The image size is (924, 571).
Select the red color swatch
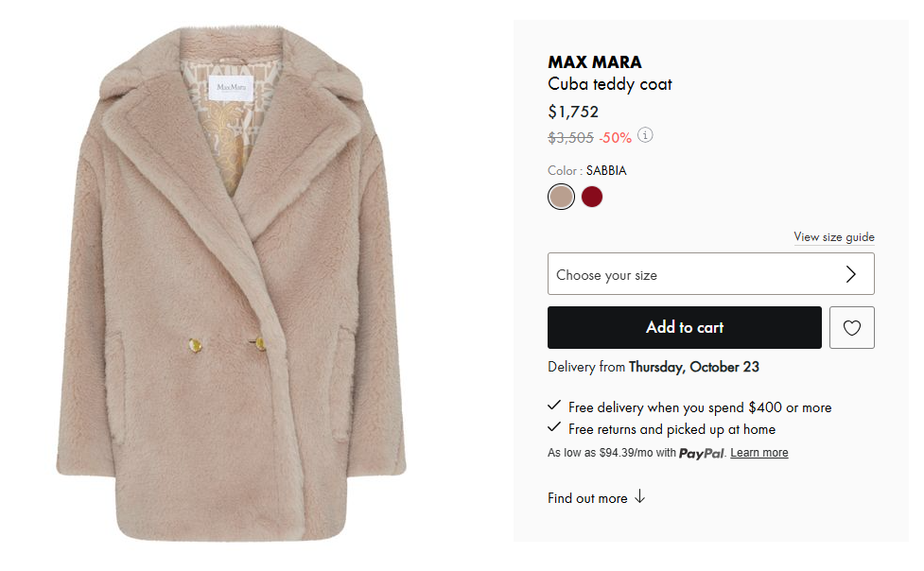click(x=592, y=197)
